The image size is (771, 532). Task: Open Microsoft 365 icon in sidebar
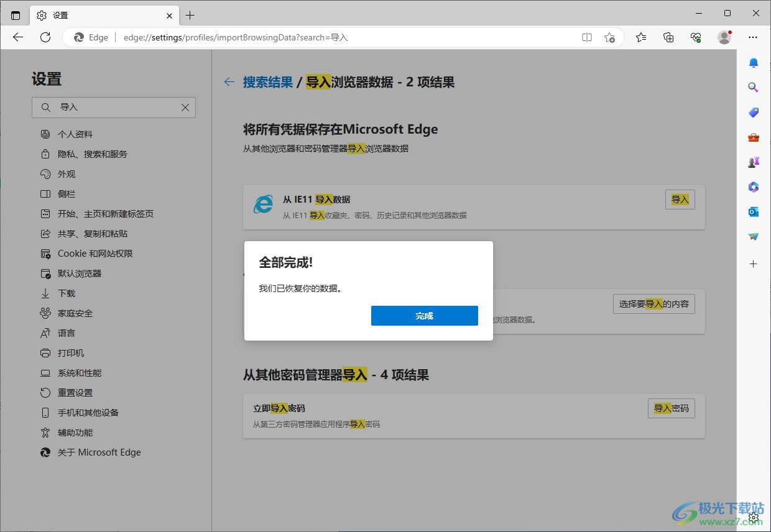(754, 187)
